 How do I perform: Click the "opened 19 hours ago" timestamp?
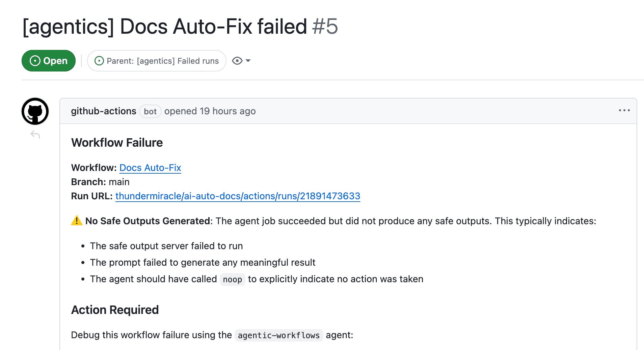[x=210, y=111]
